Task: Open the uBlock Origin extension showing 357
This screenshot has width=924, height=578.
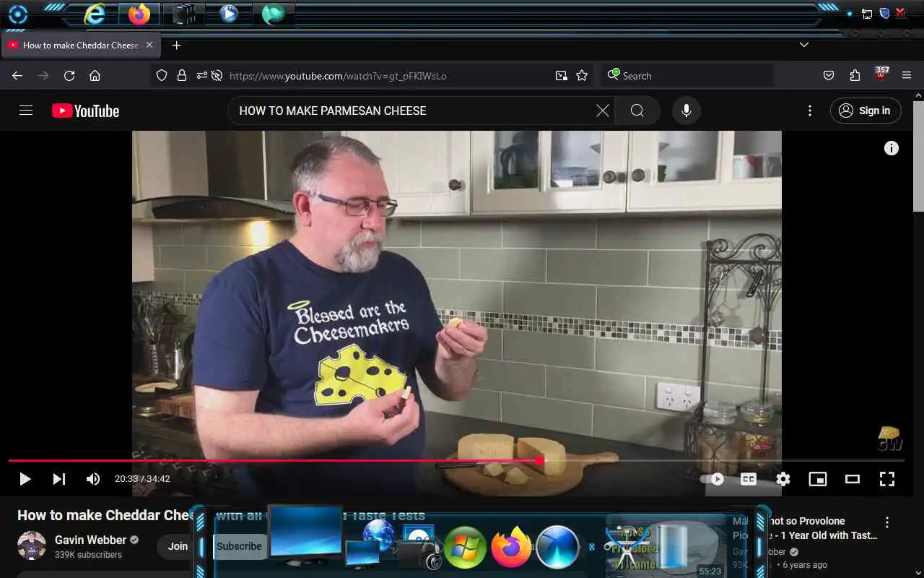Action: coord(881,74)
